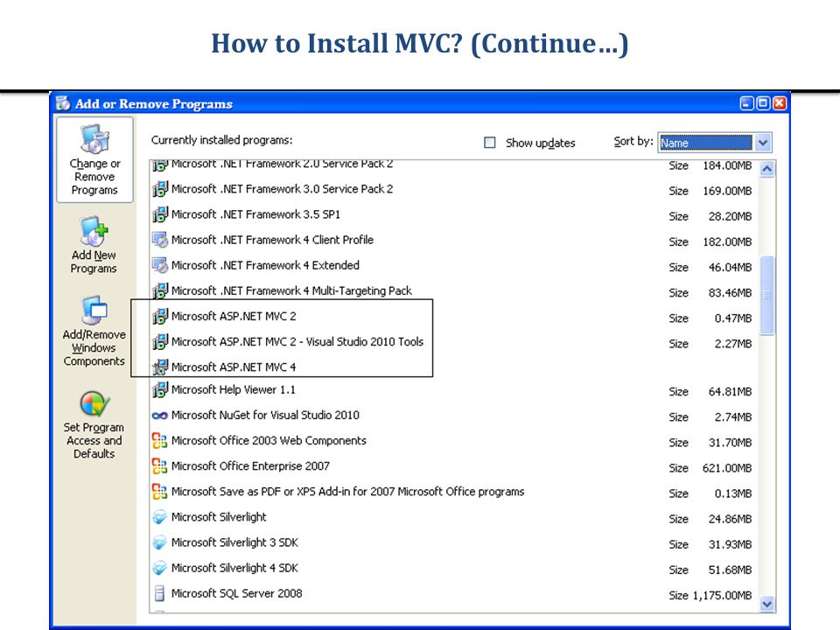Click Set Program Access and Defaults icon
The image size is (840, 630).
(x=94, y=404)
